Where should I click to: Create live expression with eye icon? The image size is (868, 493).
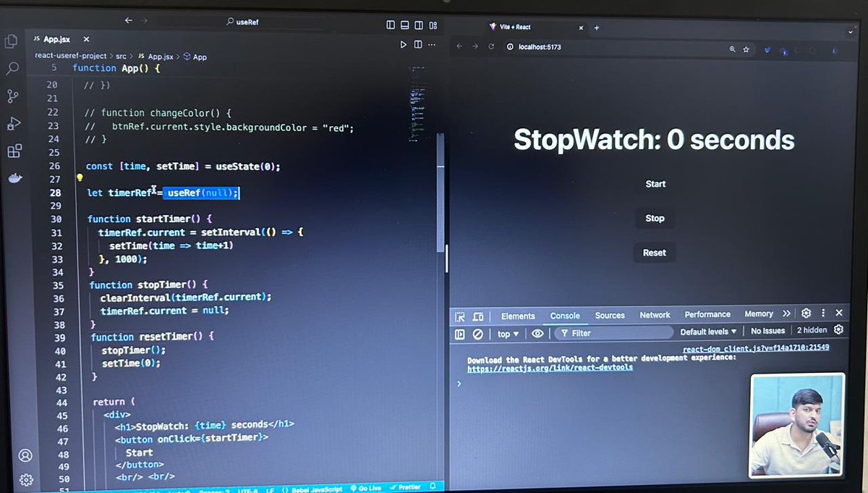point(537,334)
